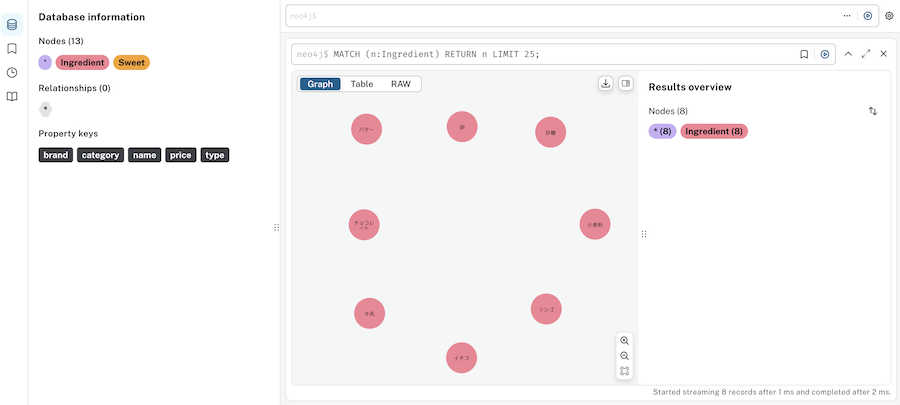Viewport: 900px width, 405px height.
Task: Select the バター node in graph
Action: (x=367, y=129)
